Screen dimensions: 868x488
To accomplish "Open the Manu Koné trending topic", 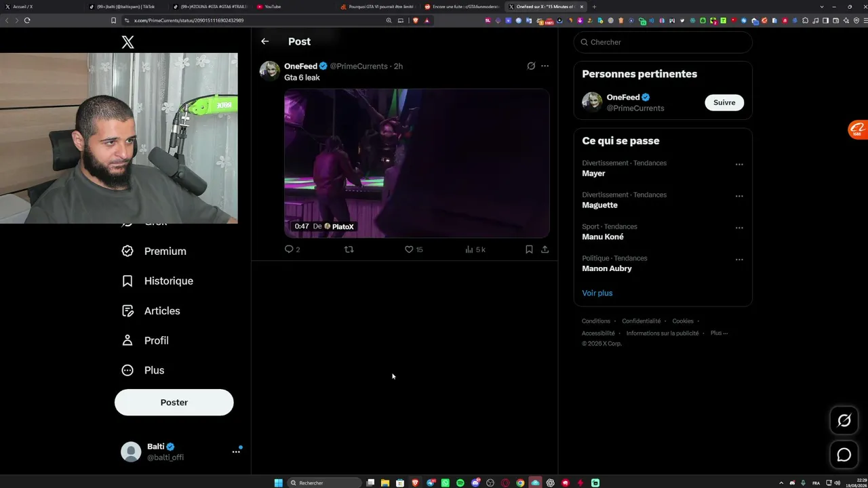I will [603, 237].
